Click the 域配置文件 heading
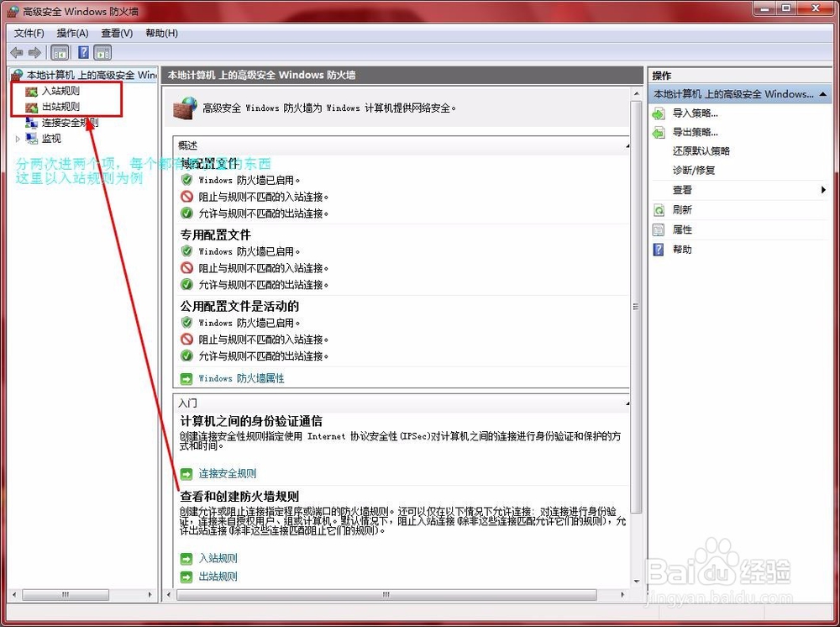This screenshot has width=840, height=627. click(x=209, y=163)
